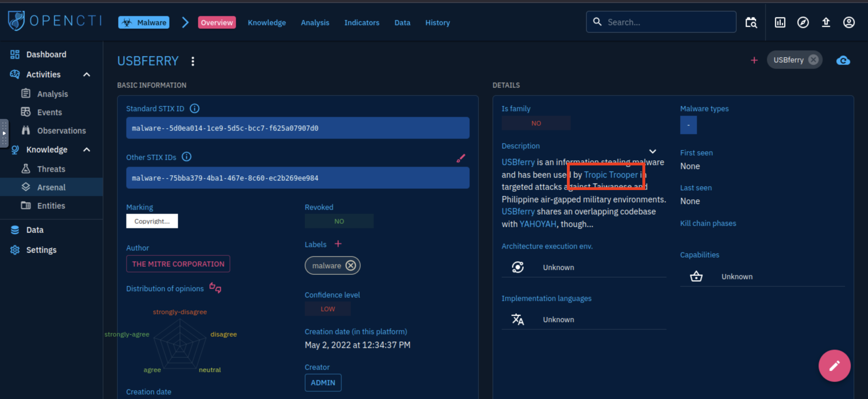Image resolution: width=868 pixels, height=399 pixels.
Task: Remove the malware label chip
Action: tap(351, 265)
